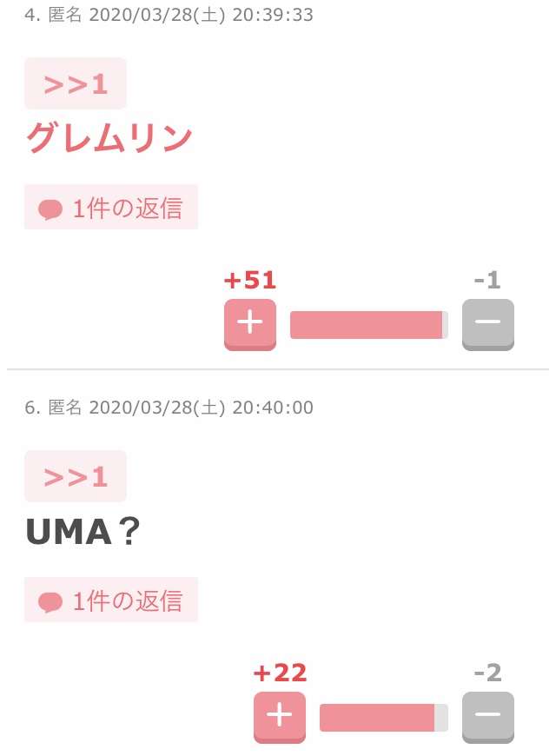Viewport: 556px width, 756px height.
Task: Follow the >>1 anchor in comment 4
Action: point(76,84)
